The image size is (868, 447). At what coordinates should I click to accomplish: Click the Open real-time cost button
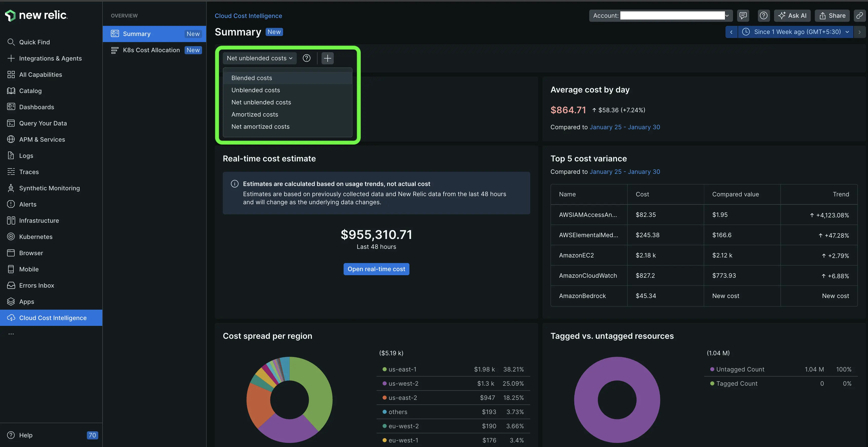pyautogui.click(x=376, y=269)
